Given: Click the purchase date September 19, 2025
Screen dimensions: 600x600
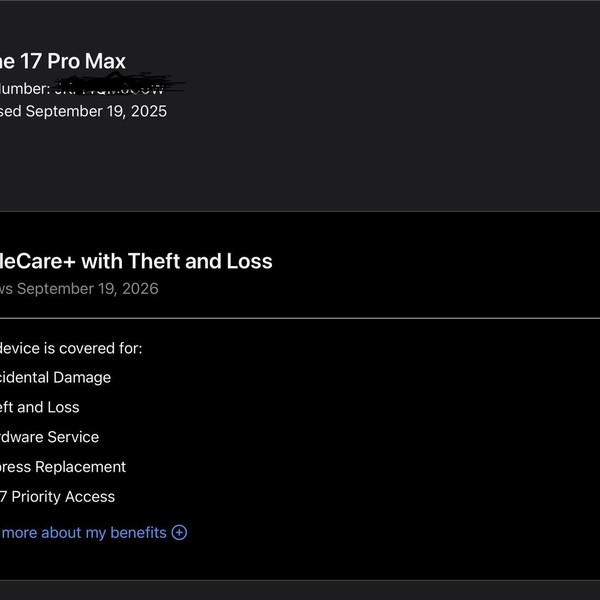Looking at the screenshot, I should pos(96,111).
